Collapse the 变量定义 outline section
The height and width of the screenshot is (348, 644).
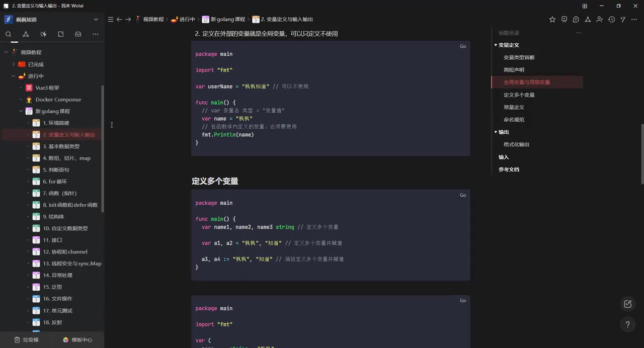[496, 45]
